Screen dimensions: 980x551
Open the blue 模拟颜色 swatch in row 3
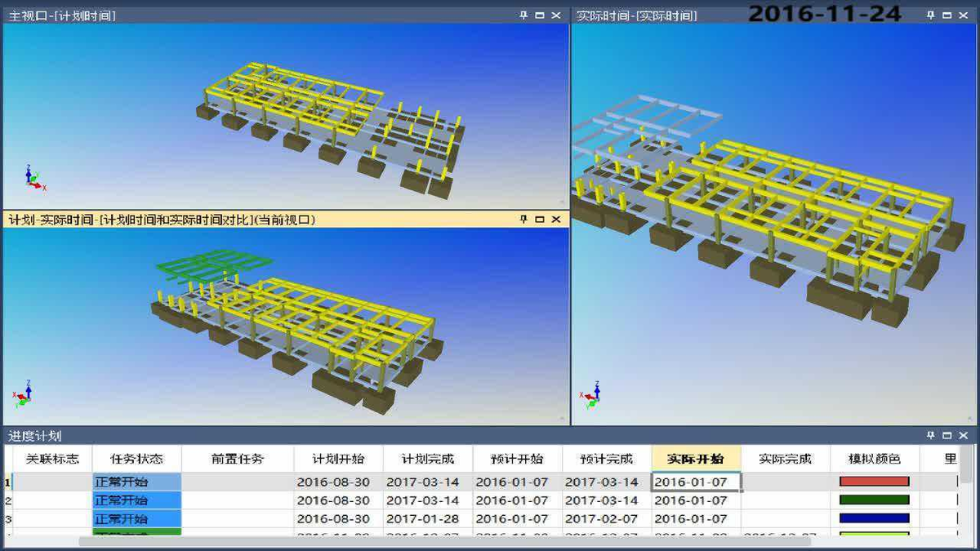pyautogui.click(x=875, y=518)
